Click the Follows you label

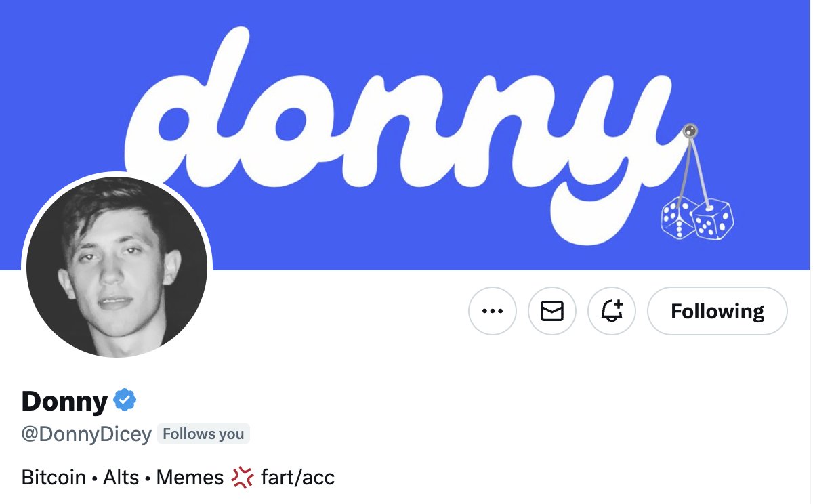[203, 434]
